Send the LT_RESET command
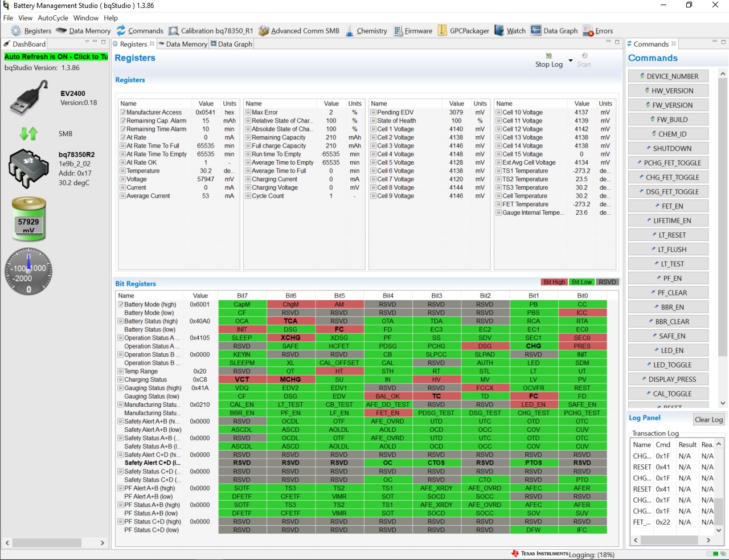 (x=668, y=235)
